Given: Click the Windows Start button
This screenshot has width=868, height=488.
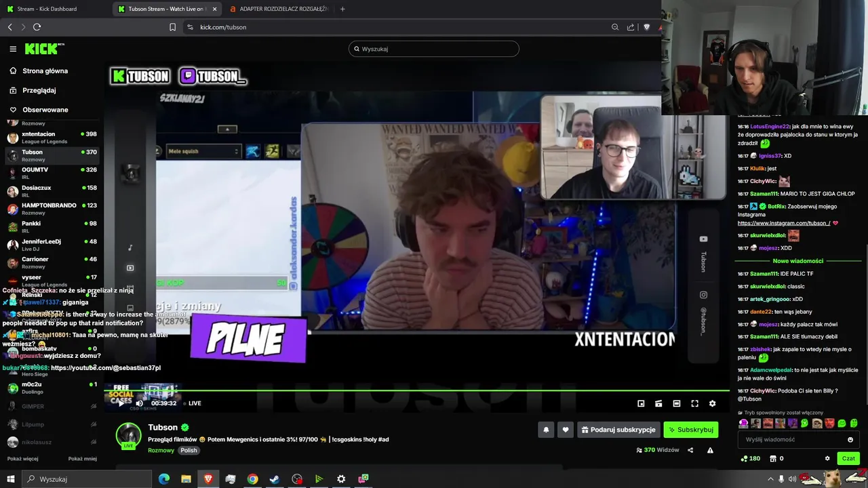Looking at the screenshot, I should (x=10, y=479).
